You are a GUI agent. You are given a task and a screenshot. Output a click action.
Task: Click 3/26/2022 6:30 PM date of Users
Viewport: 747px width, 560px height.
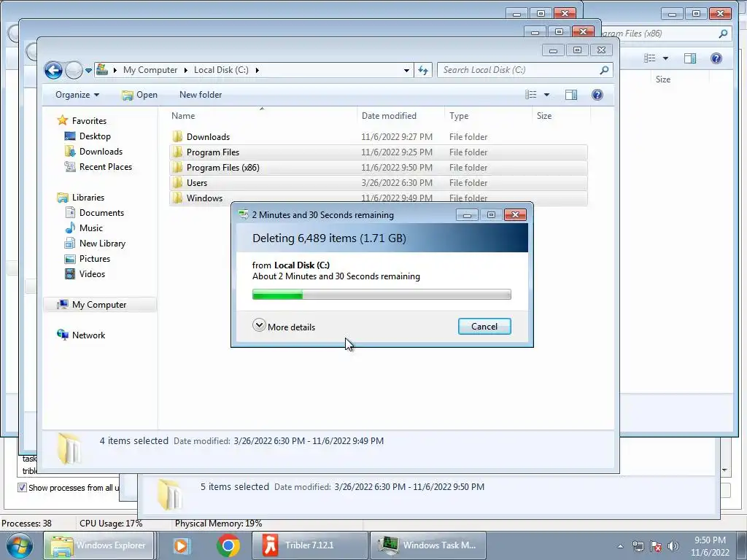tap(397, 183)
